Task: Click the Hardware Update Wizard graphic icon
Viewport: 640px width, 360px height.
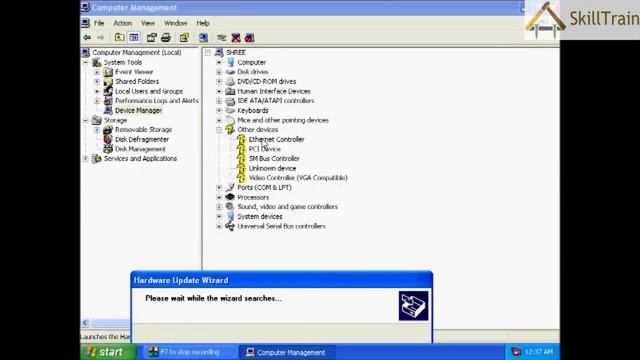Action: click(413, 306)
